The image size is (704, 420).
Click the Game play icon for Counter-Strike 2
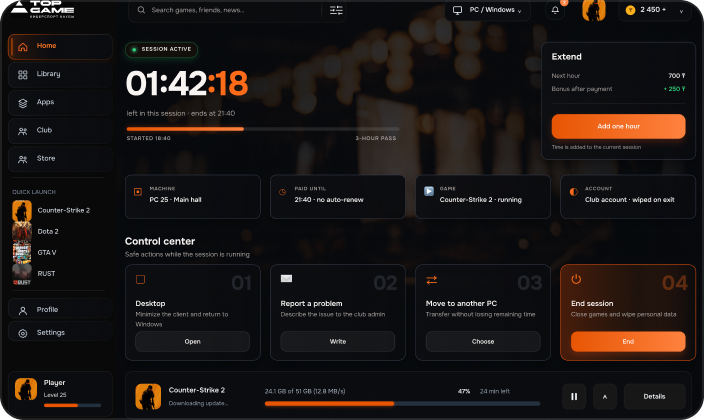click(x=429, y=191)
